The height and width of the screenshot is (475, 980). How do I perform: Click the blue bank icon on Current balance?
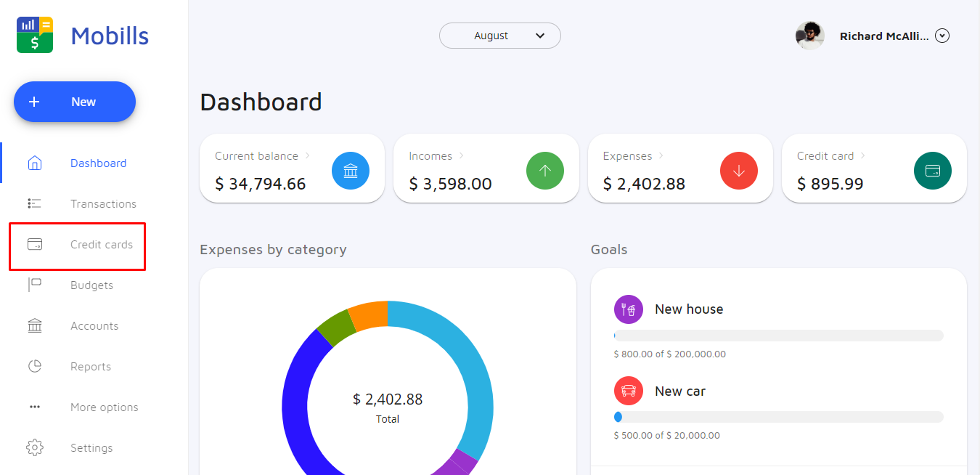[x=351, y=171]
